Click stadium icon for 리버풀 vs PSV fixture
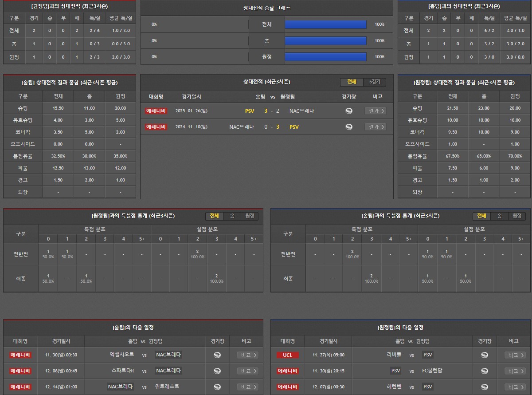 (x=485, y=355)
